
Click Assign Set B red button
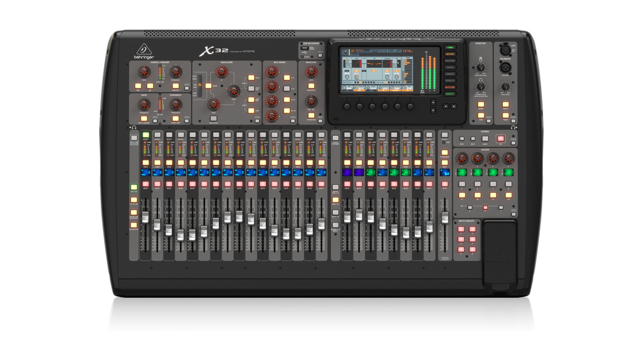pyautogui.click(x=485, y=208)
